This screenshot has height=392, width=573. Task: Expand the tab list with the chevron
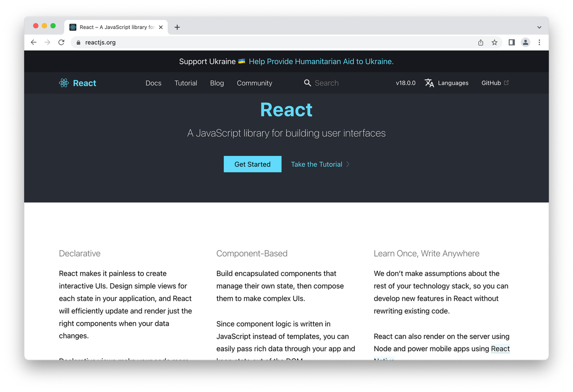tap(540, 27)
